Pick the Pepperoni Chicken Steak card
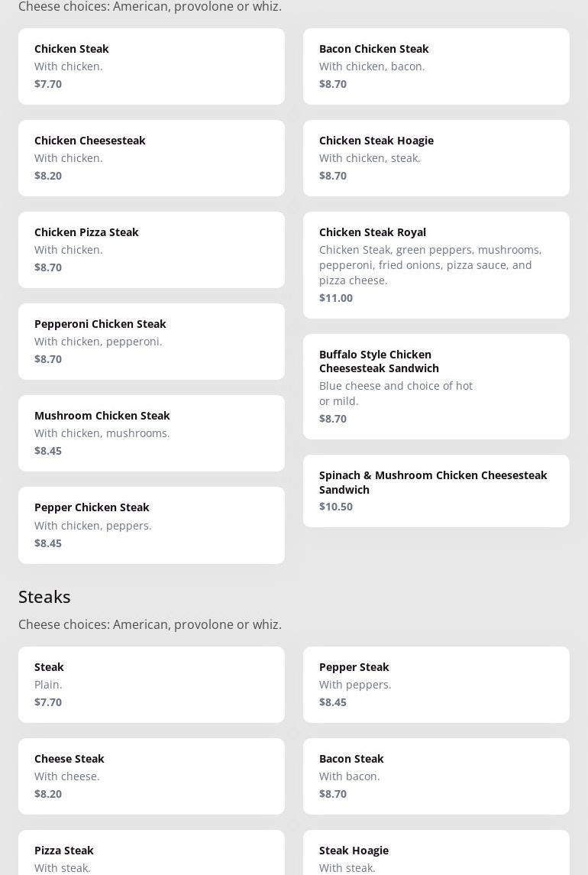Viewport: 588px width, 875px height. 151,342
